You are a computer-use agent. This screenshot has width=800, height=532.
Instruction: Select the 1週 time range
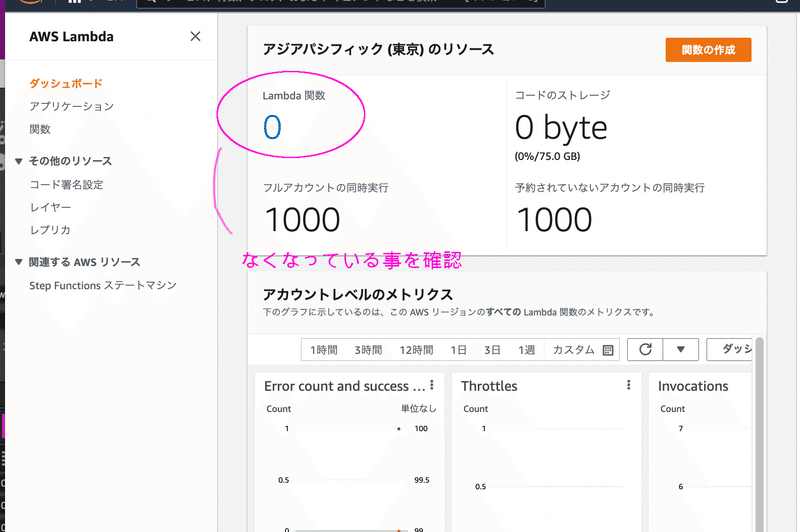click(527, 350)
